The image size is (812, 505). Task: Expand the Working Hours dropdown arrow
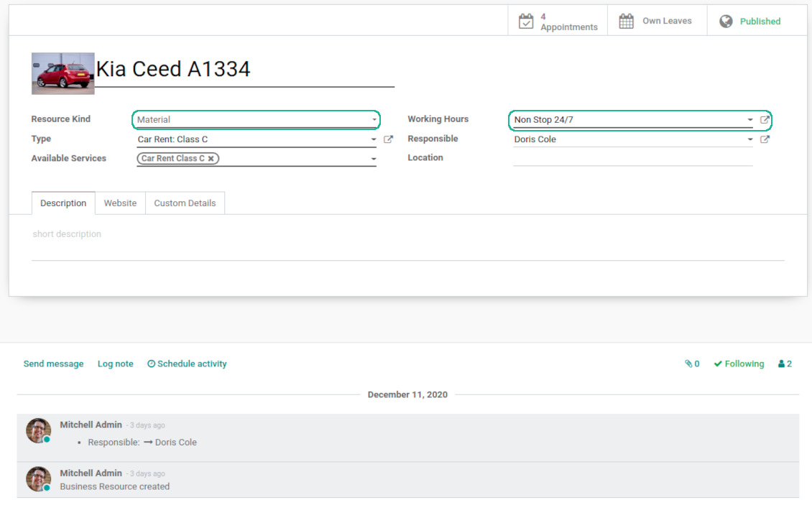click(750, 120)
